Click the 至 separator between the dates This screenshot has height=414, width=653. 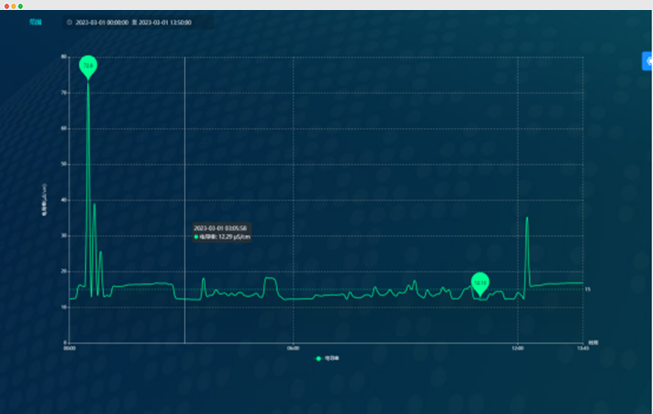coord(134,21)
